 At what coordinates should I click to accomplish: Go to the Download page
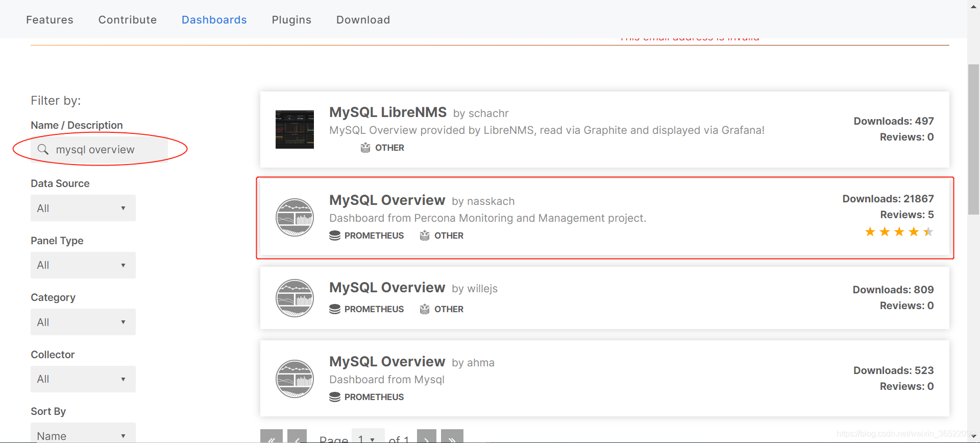pos(363,20)
